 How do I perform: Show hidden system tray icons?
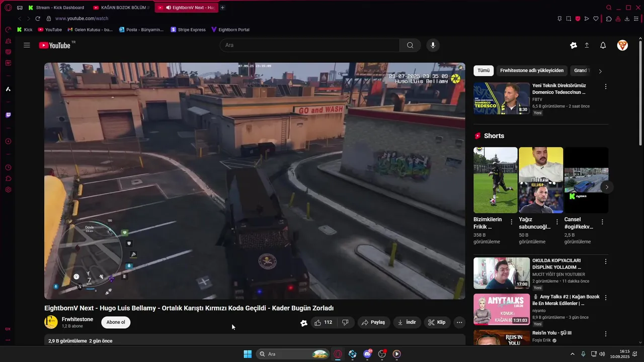point(572,354)
